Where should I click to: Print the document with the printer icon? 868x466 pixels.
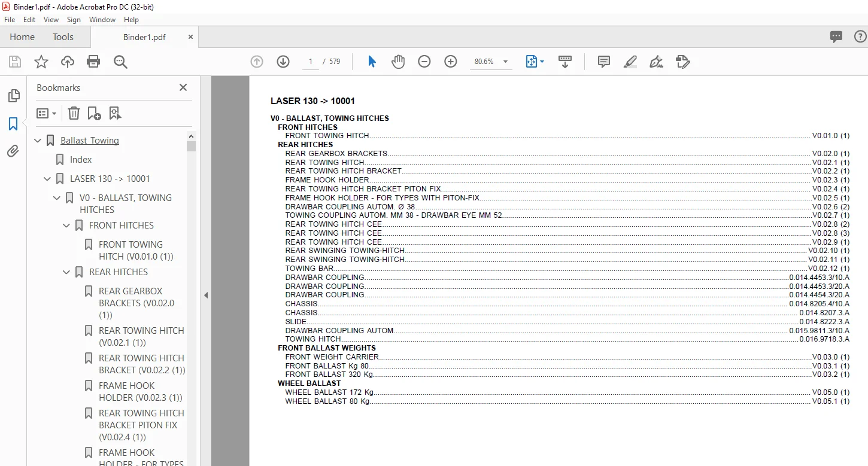[93, 62]
